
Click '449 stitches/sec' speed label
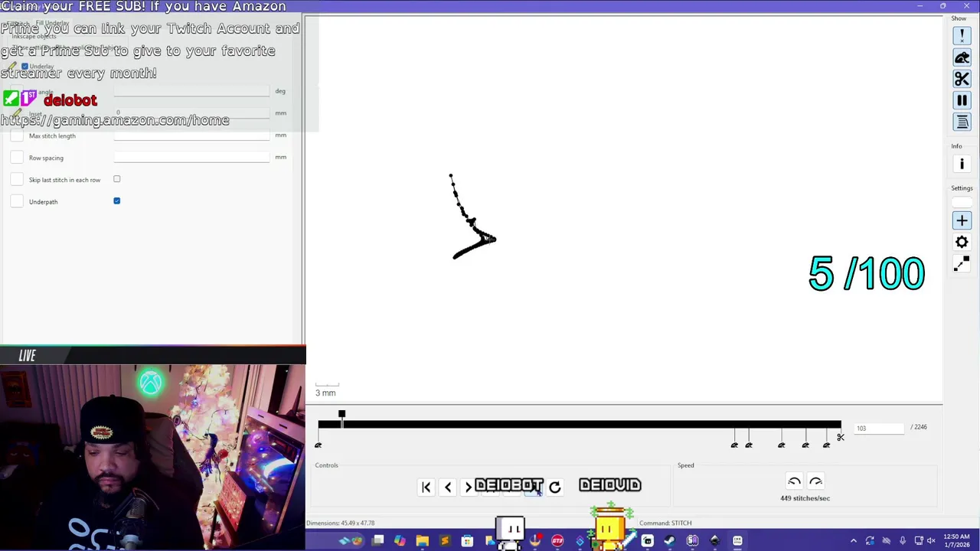coord(805,498)
